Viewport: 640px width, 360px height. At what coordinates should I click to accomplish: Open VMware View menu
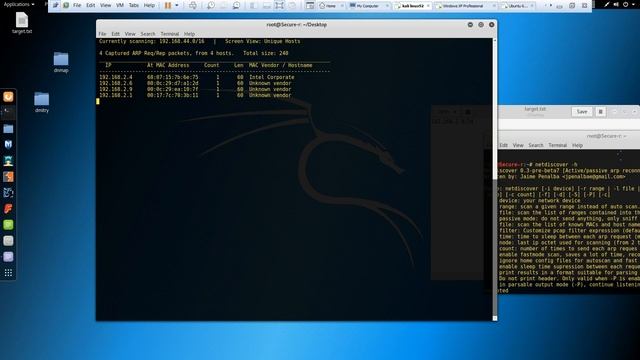pos(105,5)
